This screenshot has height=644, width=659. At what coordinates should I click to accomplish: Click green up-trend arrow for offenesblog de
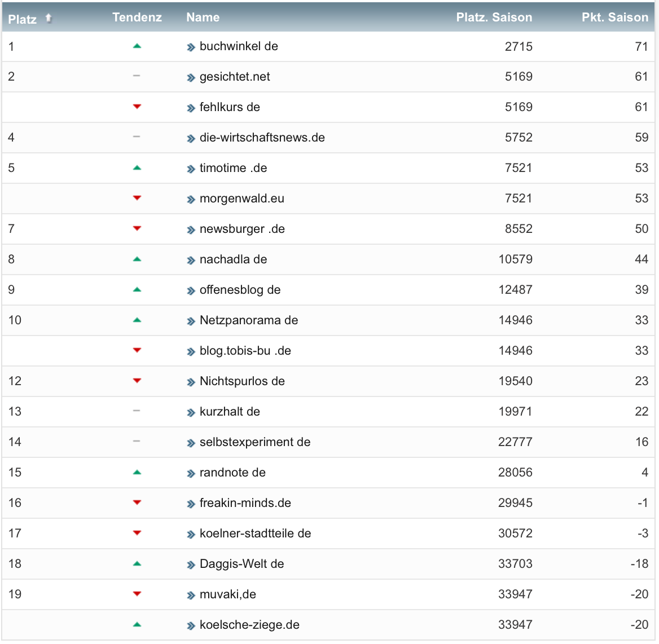pyautogui.click(x=137, y=290)
